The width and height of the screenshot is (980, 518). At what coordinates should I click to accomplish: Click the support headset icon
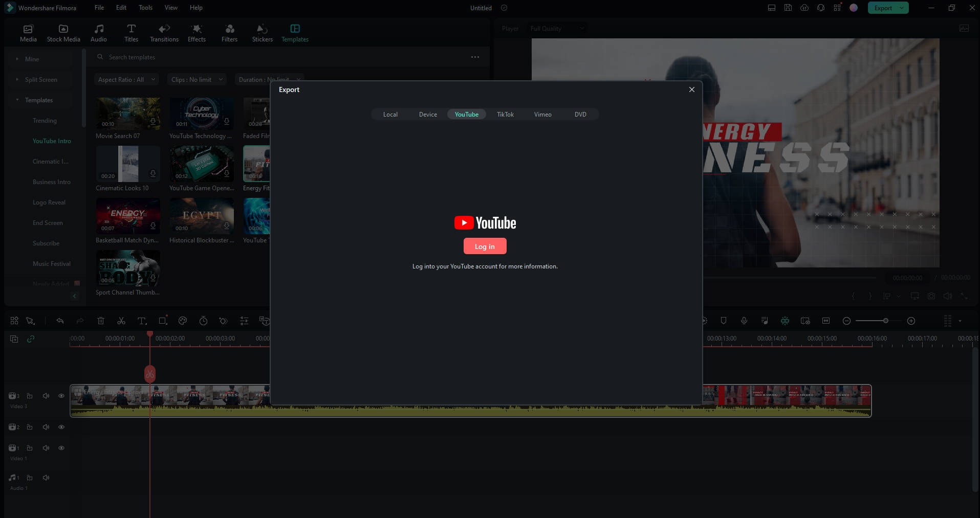[821, 8]
